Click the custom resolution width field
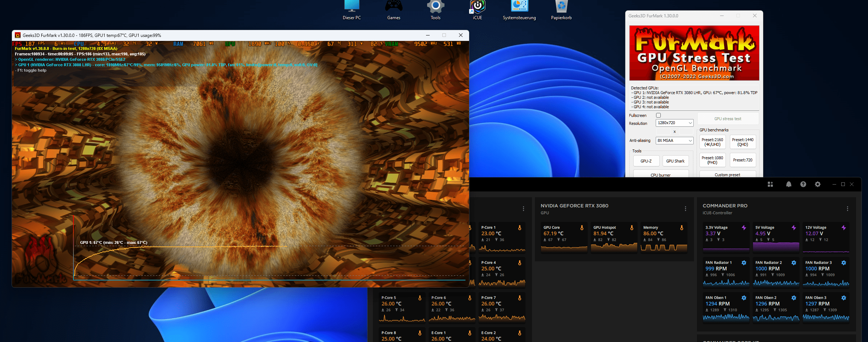Viewport: 868px width, 342px height. pyautogui.click(x=663, y=132)
